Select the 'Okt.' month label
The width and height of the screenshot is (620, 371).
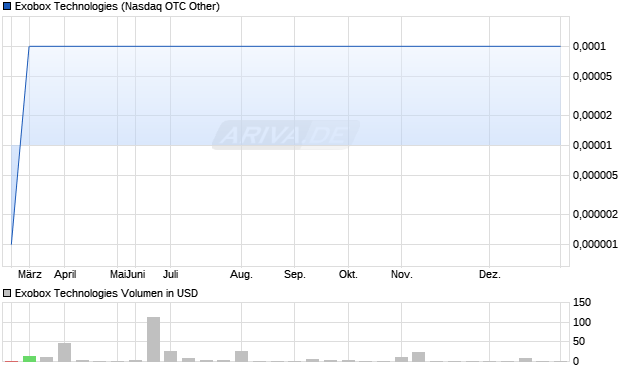pos(348,274)
